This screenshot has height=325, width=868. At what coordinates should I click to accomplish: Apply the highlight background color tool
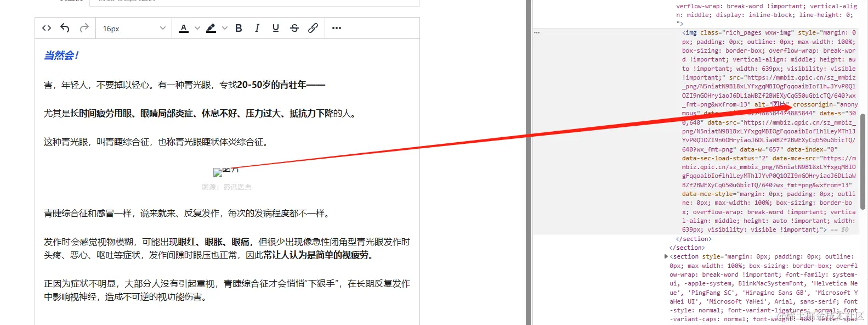pos(211,28)
